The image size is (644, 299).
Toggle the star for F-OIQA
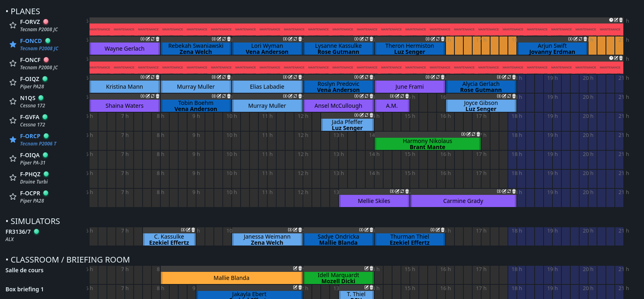point(13,159)
